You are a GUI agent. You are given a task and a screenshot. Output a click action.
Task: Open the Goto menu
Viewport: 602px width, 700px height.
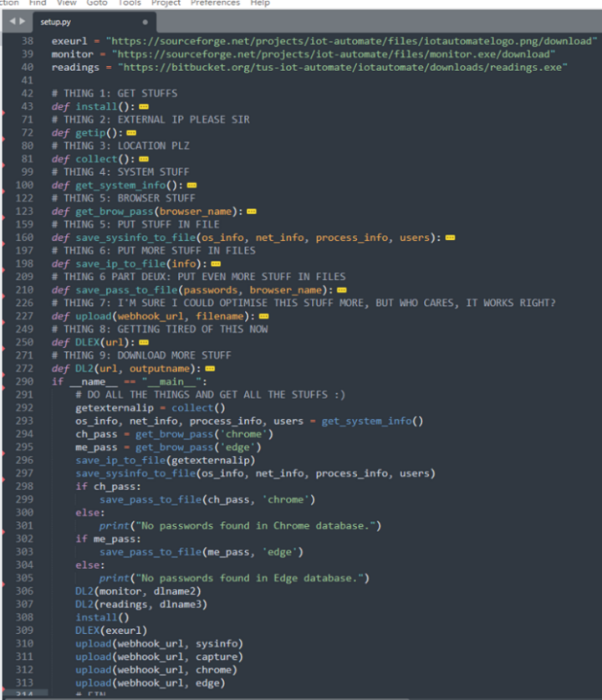click(97, 3)
